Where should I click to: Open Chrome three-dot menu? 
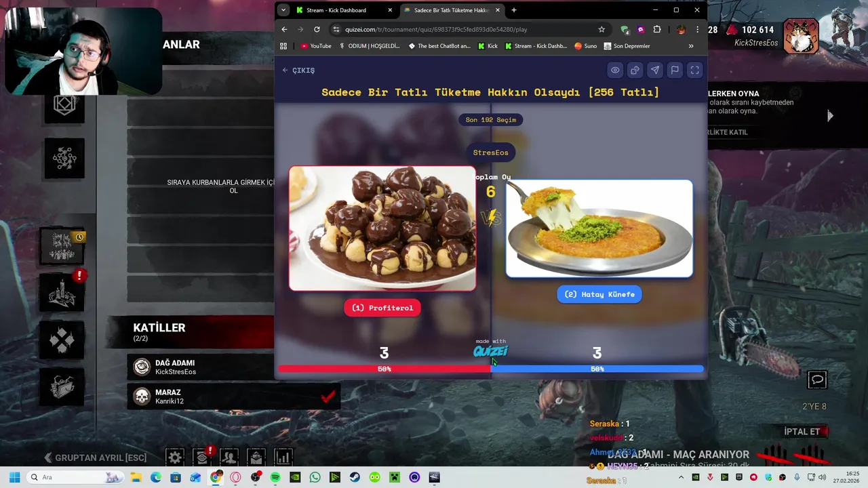click(x=697, y=29)
